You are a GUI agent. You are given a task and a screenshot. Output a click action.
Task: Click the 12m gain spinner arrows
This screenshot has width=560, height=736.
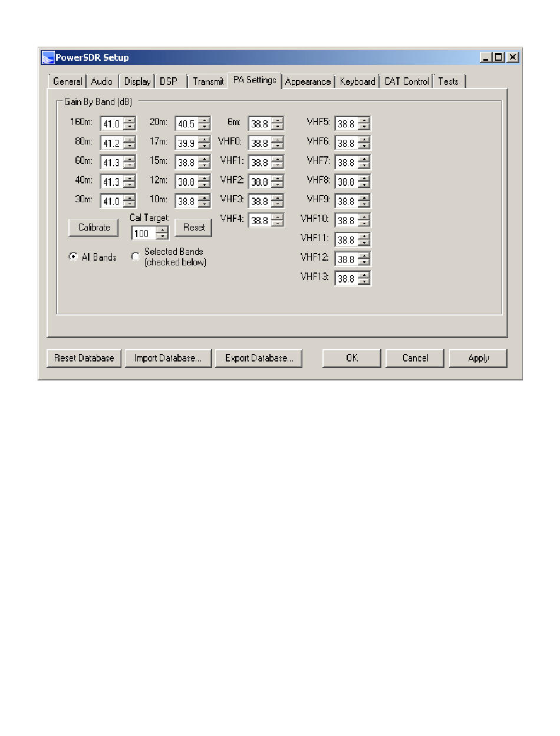204,182
